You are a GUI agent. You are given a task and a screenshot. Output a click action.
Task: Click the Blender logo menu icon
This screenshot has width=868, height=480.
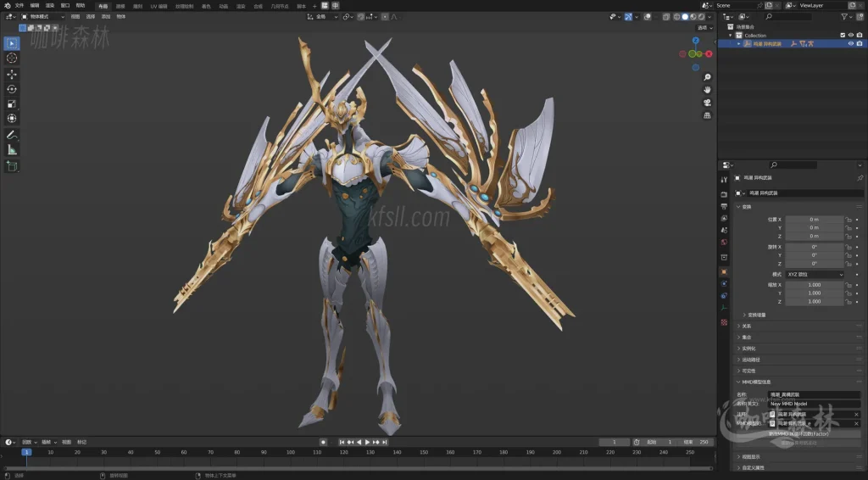[7, 6]
